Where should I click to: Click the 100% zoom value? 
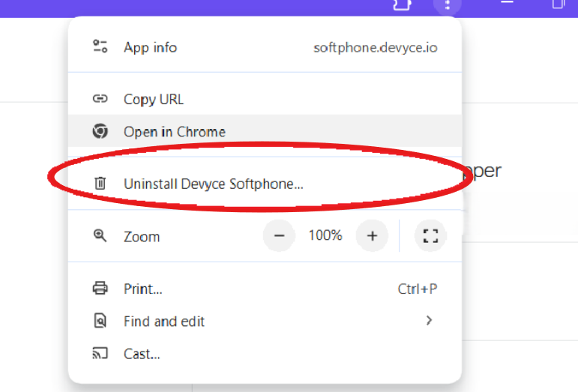pos(325,235)
